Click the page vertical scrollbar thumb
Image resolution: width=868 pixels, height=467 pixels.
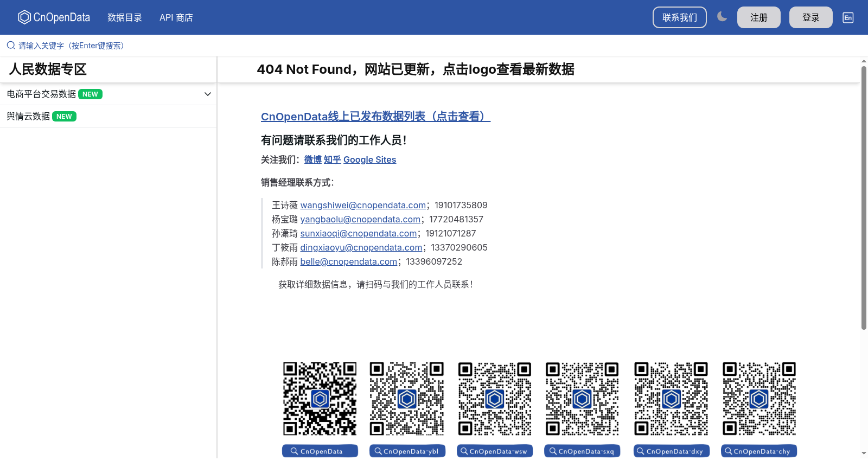coord(864,197)
